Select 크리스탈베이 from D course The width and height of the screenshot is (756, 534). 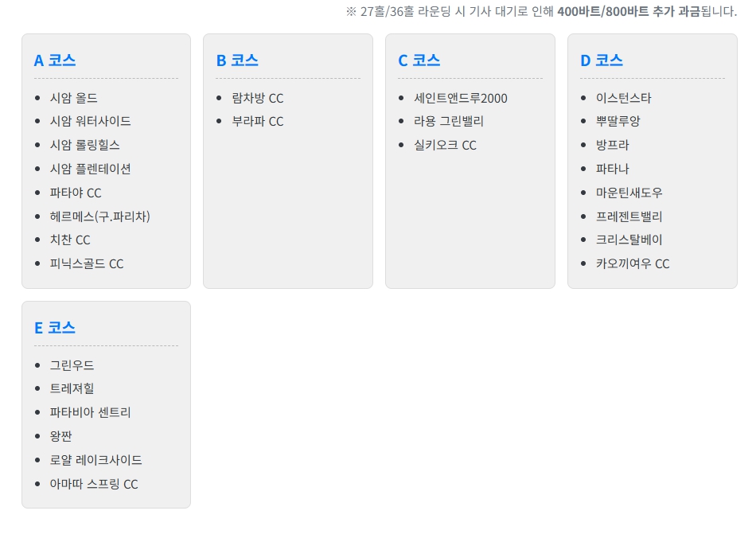[x=629, y=240]
